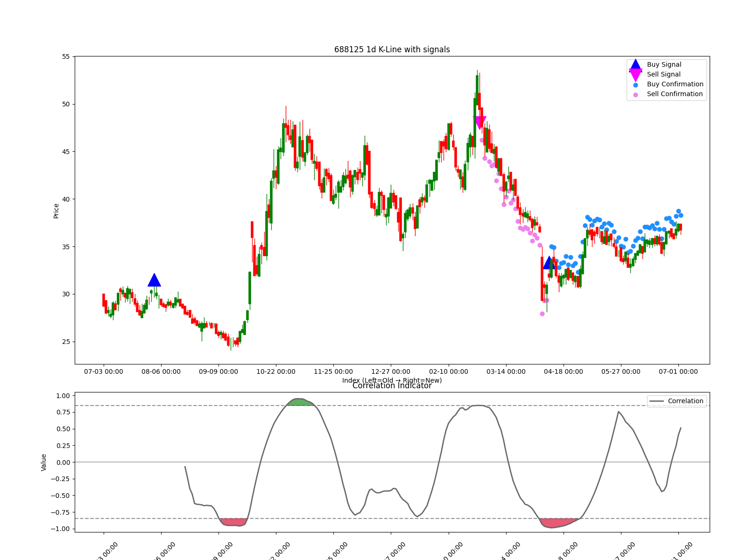Viewport: 747px width, 560px height.
Task: Click the 'Correlation' legend label
Action: point(685,401)
